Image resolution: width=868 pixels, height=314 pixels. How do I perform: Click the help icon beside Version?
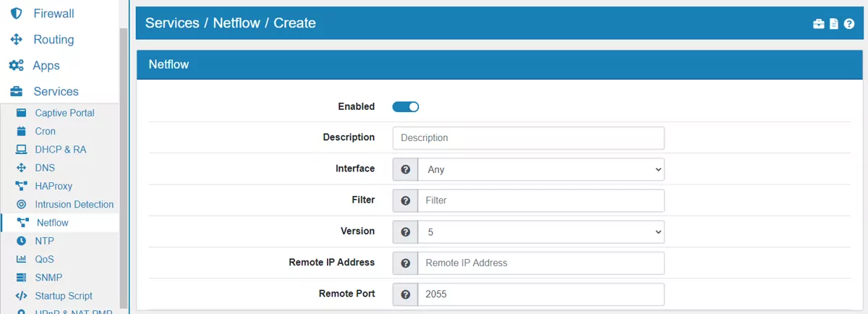(x=406, y=232)
